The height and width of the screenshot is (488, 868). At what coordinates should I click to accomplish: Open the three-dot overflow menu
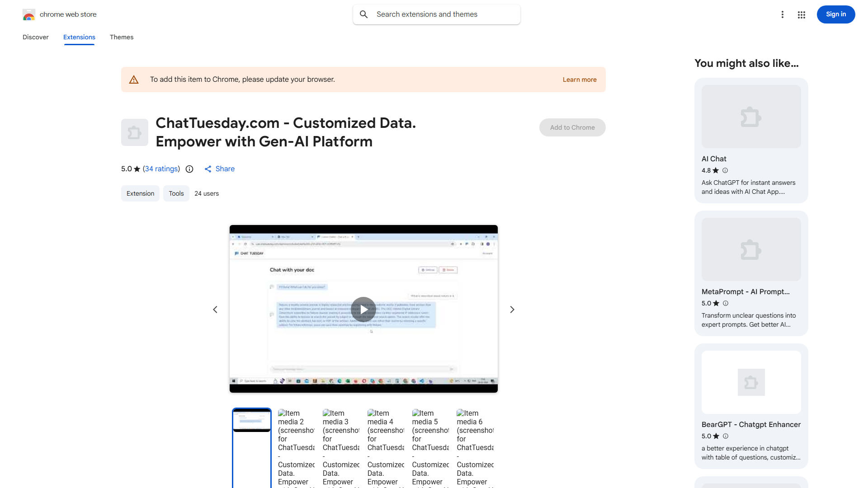click(x=783, y=14)
